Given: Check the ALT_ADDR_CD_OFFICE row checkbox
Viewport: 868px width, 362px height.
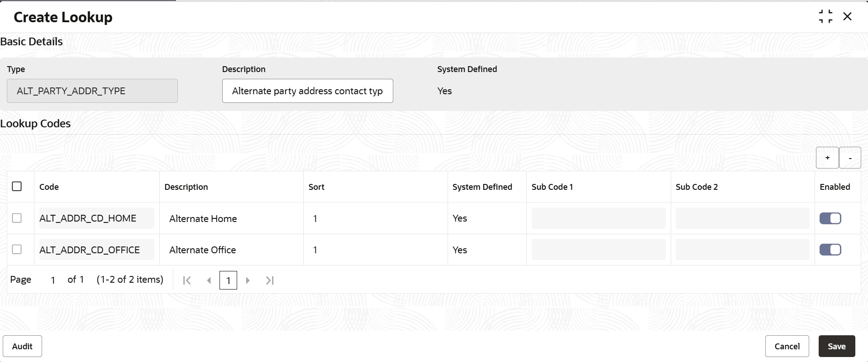Looking at the screenshot, I should tap(17, 249).
